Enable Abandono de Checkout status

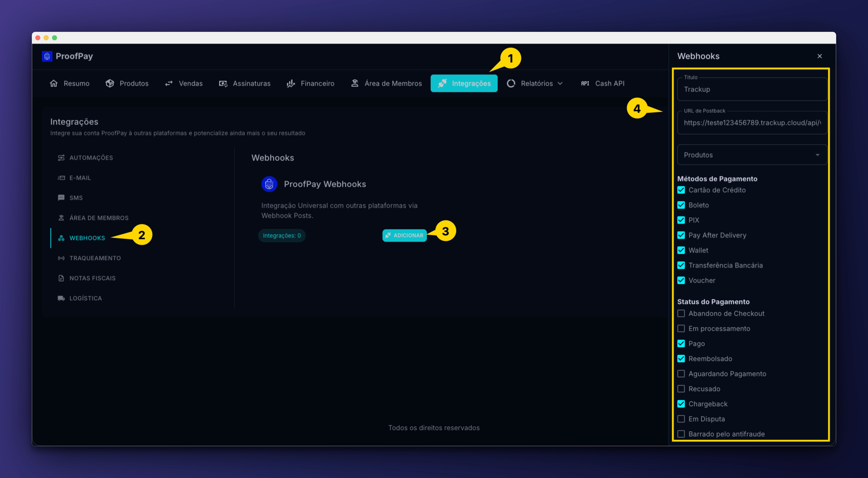pyautogui.click(x=681, y=314)
